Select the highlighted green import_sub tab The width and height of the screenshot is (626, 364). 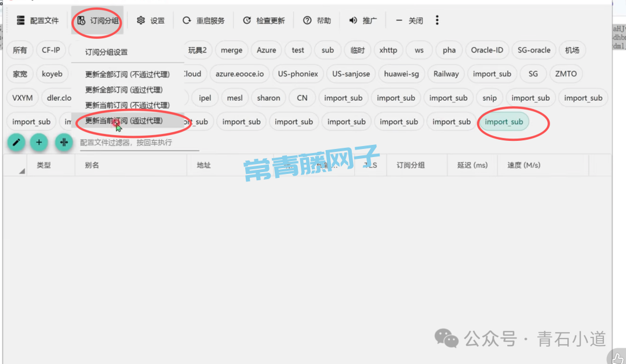coord(504,122)
